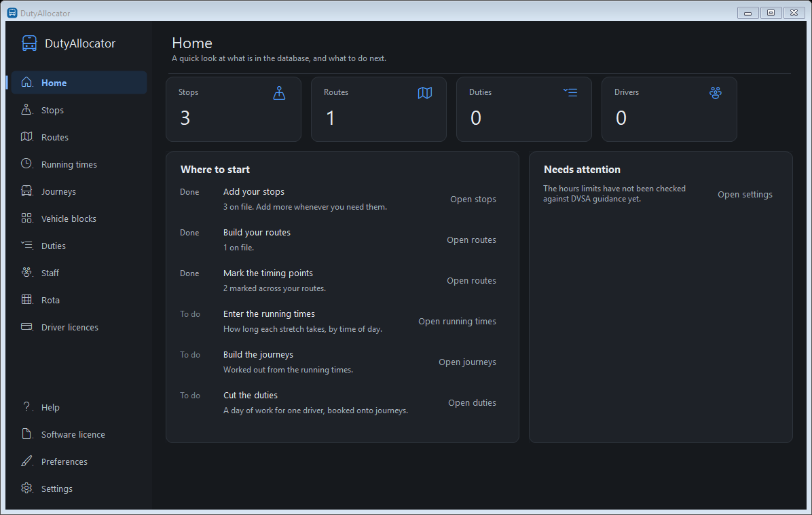Click Open settings under Needs attention

pos(745,195)
